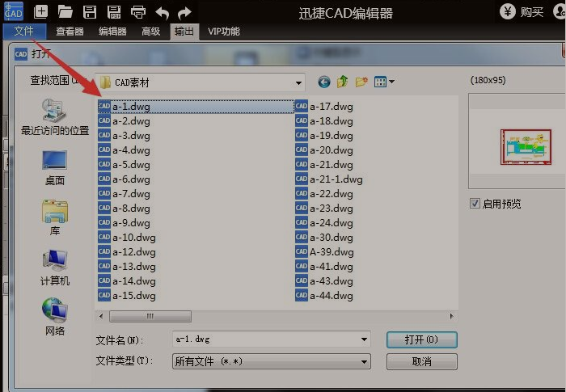Image resolution: width=566 pixels, height=392 pixels.
Task: Select file a-12.dwg
Action: 127,251
